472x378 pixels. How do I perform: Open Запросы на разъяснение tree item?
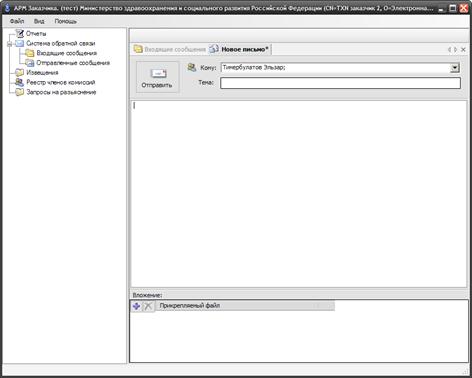point(61,92)
